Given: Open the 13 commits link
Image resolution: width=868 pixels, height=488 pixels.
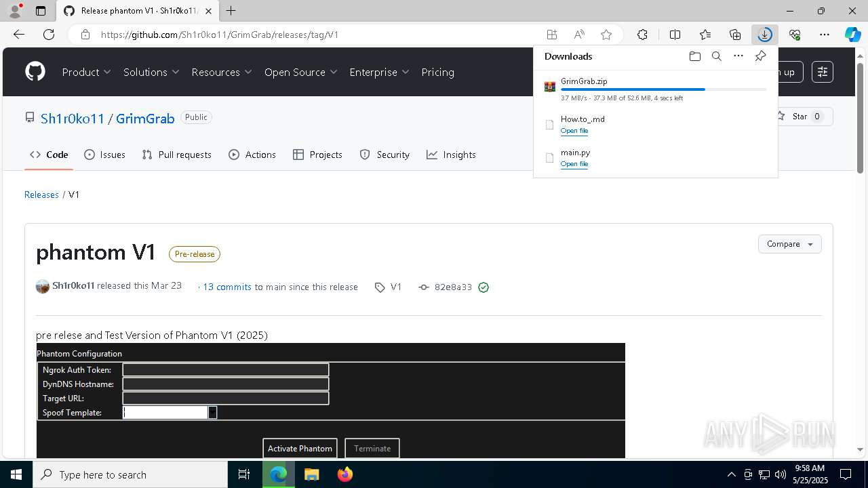Looking at the screenshot, I should (x=227, y=287).
